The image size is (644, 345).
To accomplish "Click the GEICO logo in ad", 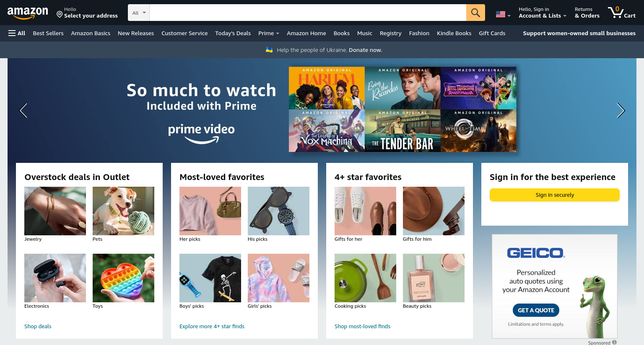I will point(536,253).
